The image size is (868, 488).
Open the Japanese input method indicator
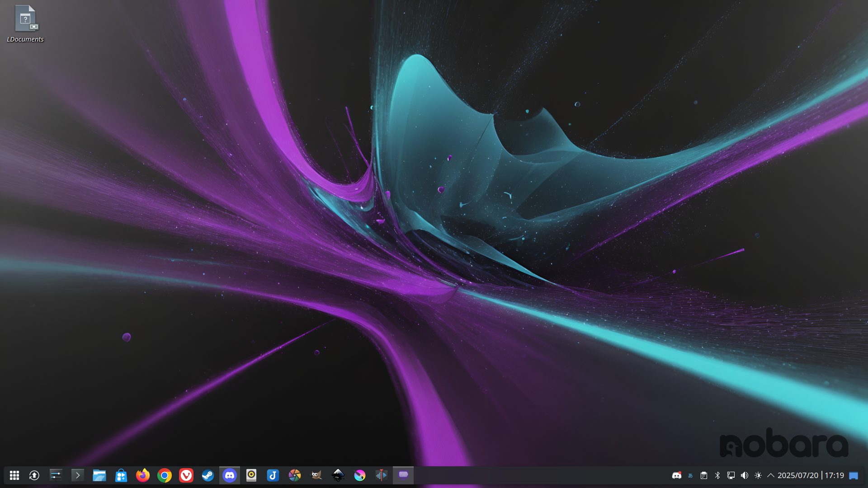(x=690, y=475)
